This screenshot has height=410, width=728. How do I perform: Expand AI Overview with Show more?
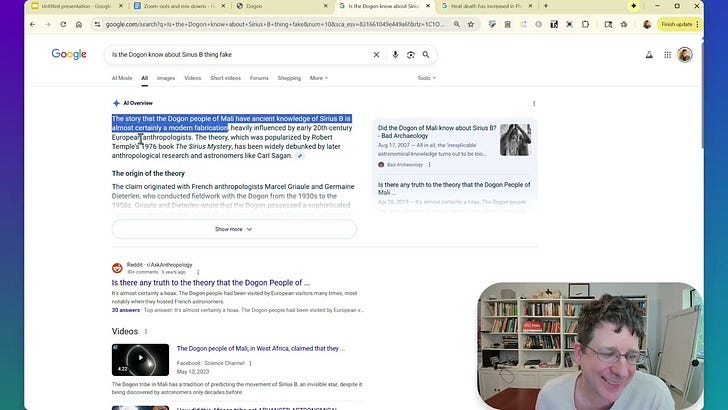pyautogui.click(x=234, y=229)
